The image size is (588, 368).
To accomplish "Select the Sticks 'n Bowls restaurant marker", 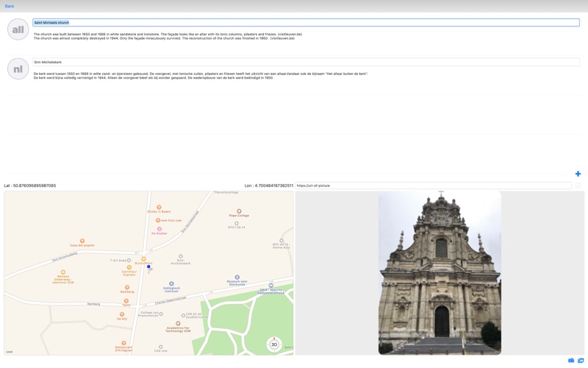I will [x=159, y=208].
